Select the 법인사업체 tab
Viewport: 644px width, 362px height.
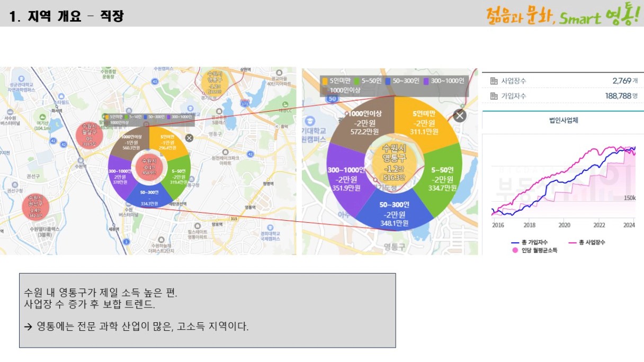point(563,120)
